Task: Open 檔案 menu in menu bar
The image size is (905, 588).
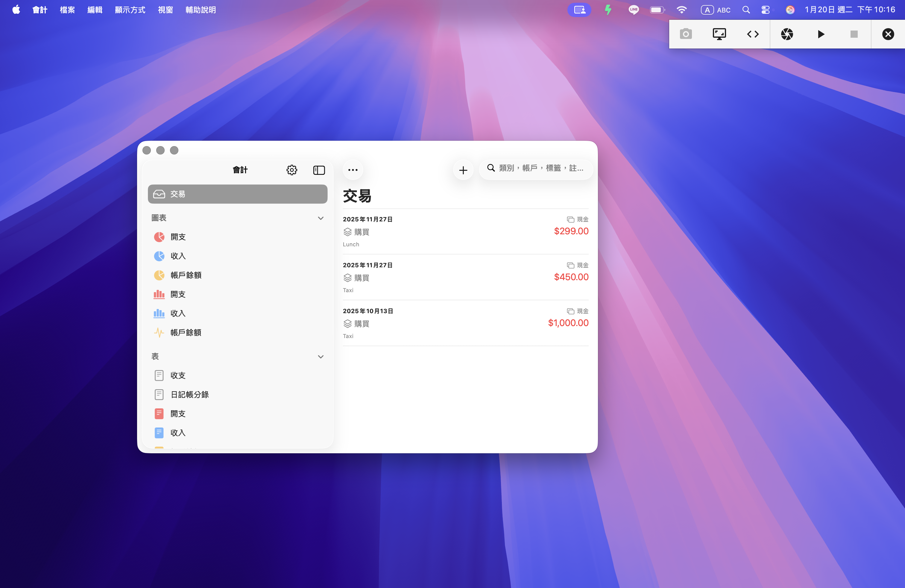Action: [x=67, y=10]
